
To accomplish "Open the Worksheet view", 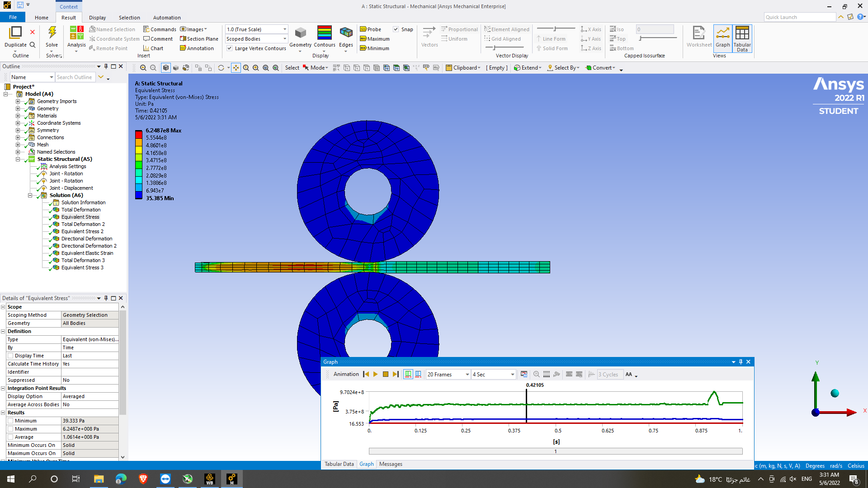I will [699, 33].
